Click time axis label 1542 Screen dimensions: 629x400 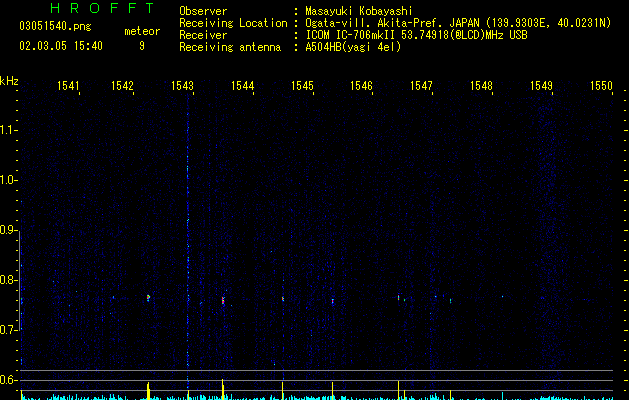click(x=122, y=85)
